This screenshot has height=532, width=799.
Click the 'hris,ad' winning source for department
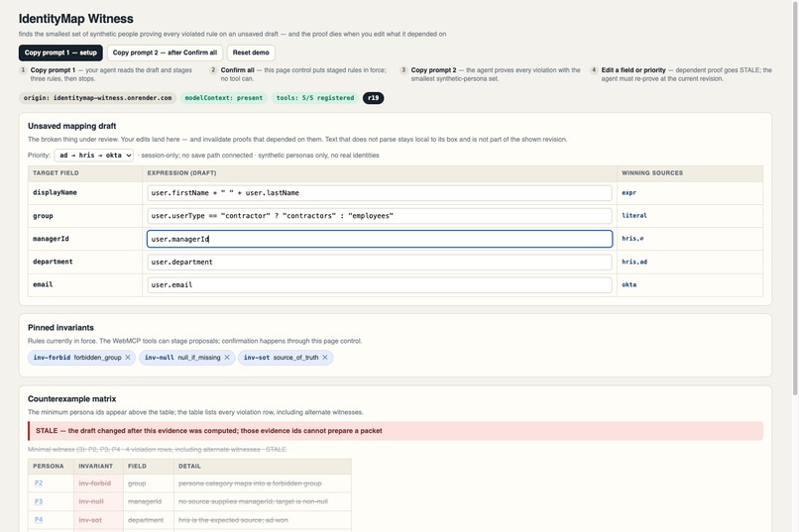click(x=634, y=262)
